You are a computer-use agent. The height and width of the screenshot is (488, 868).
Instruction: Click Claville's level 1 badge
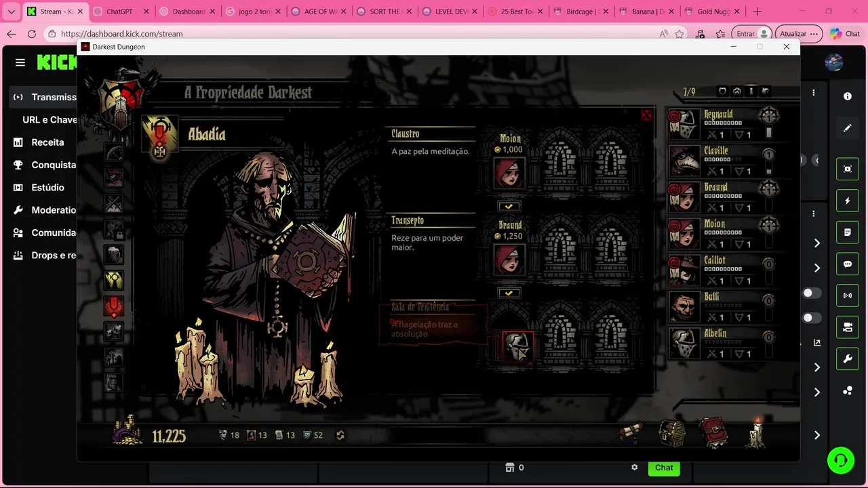click(768, 155)
